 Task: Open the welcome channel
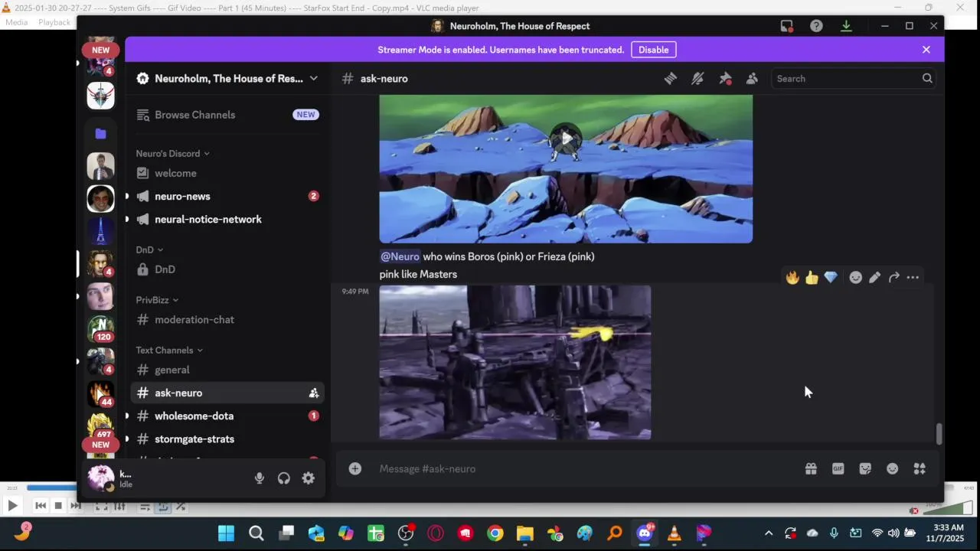pyautogui.click(x=227, y=173)
